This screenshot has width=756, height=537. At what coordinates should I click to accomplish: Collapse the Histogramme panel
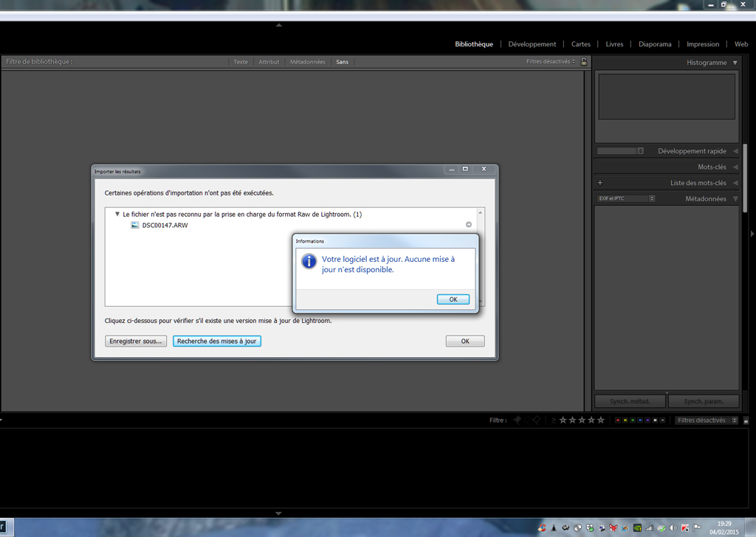735,63
